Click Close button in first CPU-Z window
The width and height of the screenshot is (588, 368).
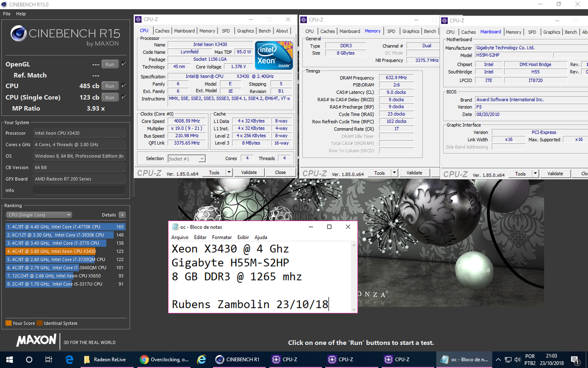click(x=280, y=172)
